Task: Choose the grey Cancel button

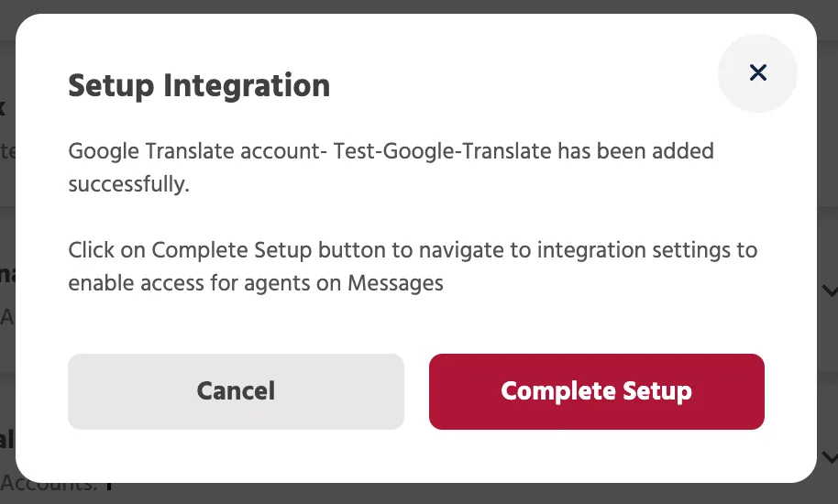Action: [236, 391]
